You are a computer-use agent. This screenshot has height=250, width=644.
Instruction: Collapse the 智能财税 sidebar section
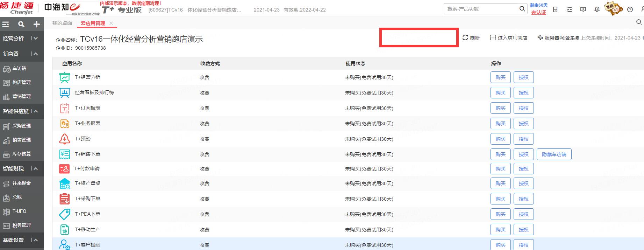[x=35, y=168]
